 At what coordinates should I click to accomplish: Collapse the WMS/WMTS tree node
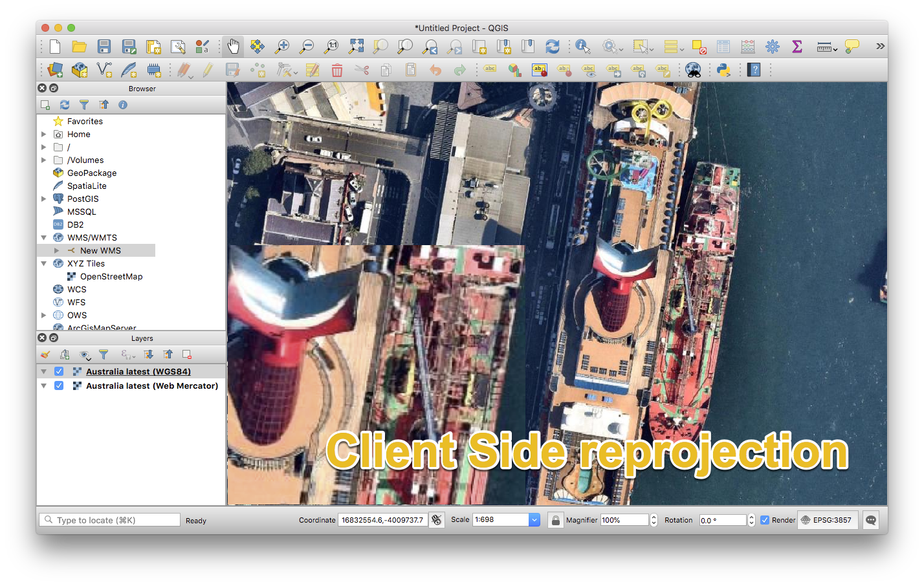click(43, 237)
